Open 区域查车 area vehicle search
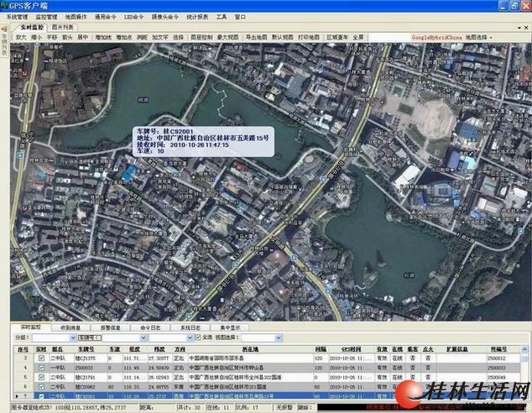 (337, 37)
